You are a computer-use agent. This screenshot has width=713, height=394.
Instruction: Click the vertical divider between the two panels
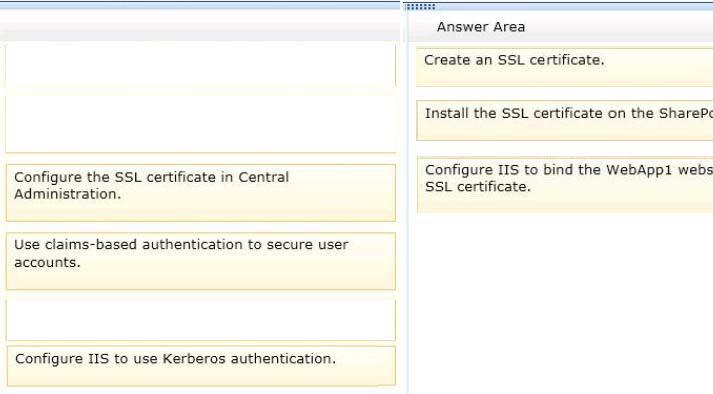click(404, 200)
